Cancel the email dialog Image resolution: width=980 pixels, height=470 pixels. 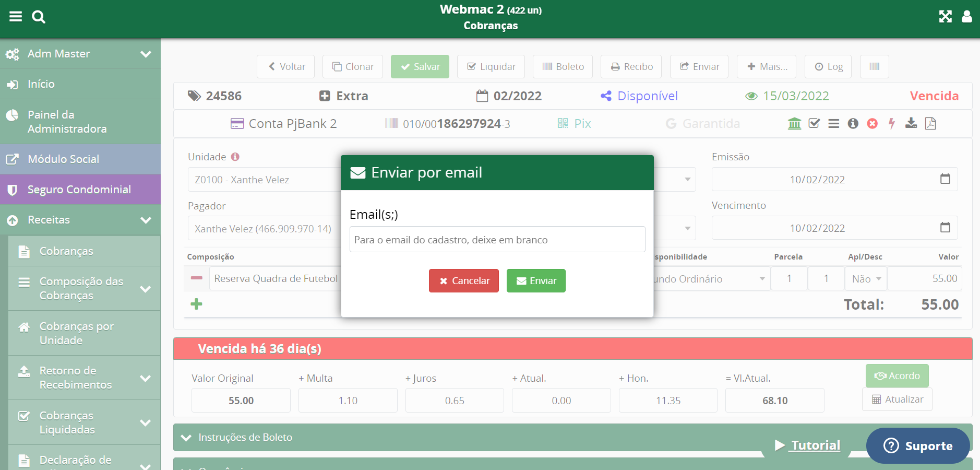pyautogui.click(x=463, y=281)
